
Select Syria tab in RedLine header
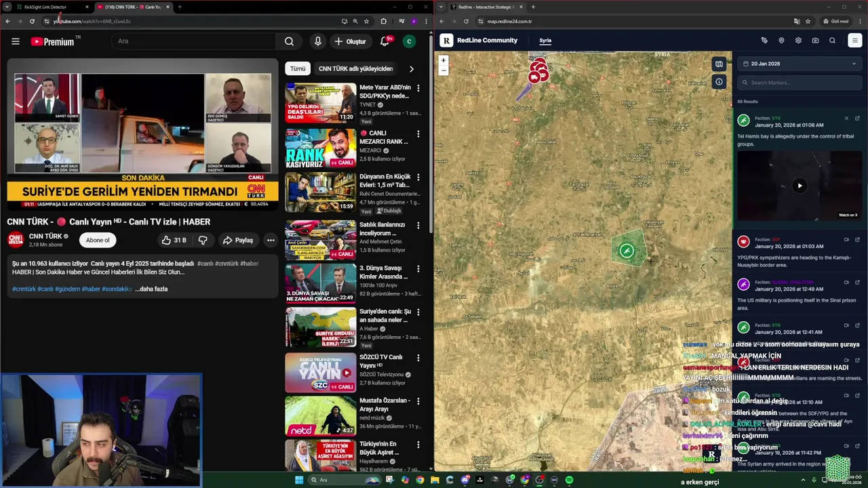(545, 41)
